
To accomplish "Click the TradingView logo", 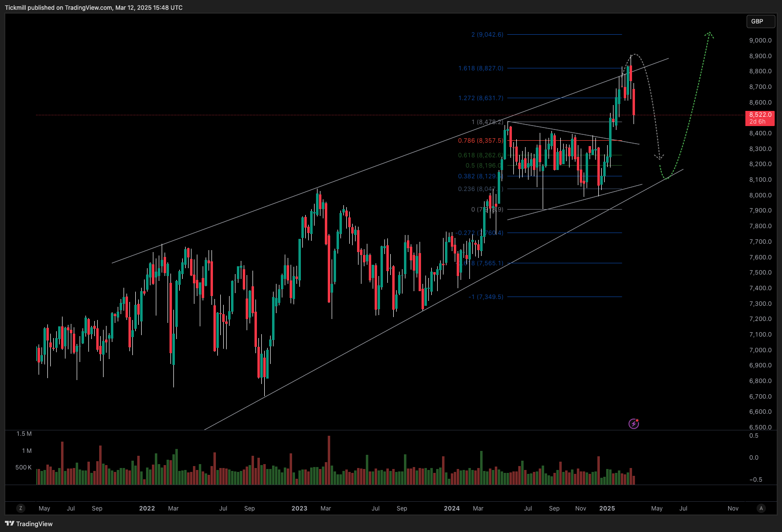I will click(x=29, y=524).
